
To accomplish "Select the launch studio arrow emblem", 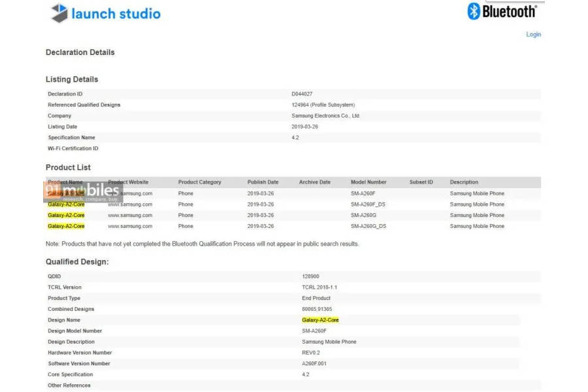I will (60, 12).
